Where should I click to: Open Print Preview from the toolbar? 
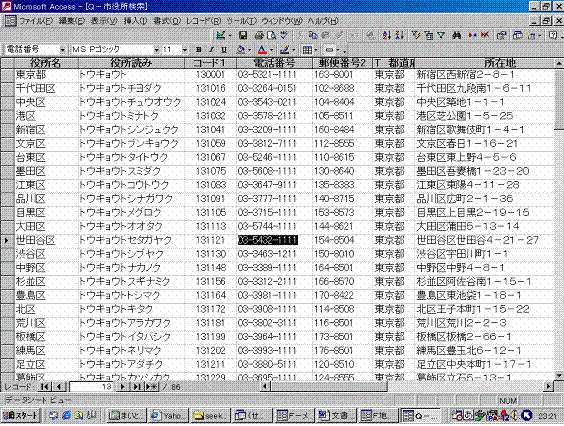(x=272, y=35)
